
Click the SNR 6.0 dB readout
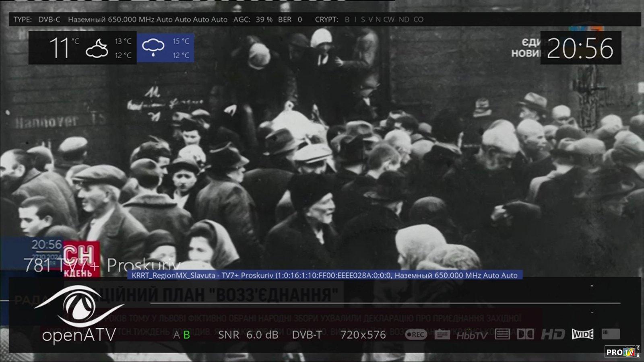click(248, 335)
